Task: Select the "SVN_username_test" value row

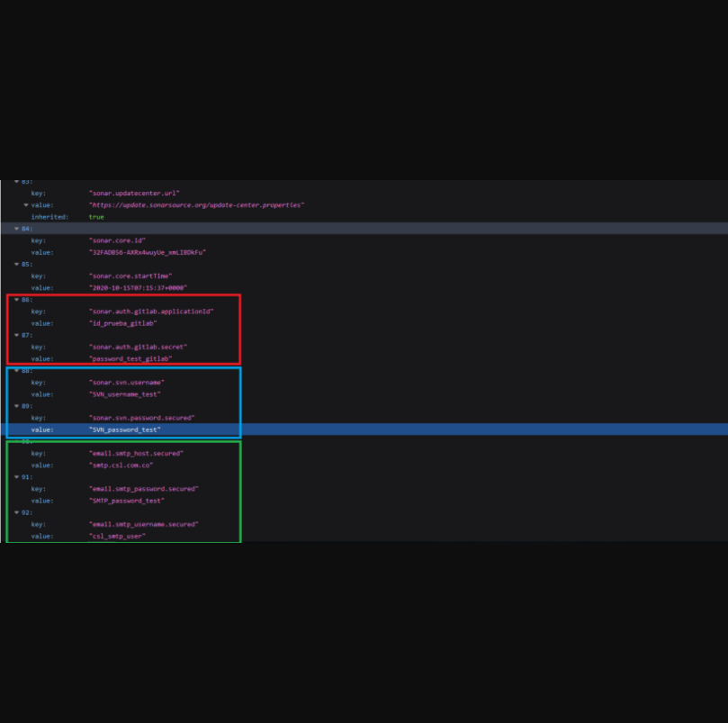Action: click(x=125, y=394)
